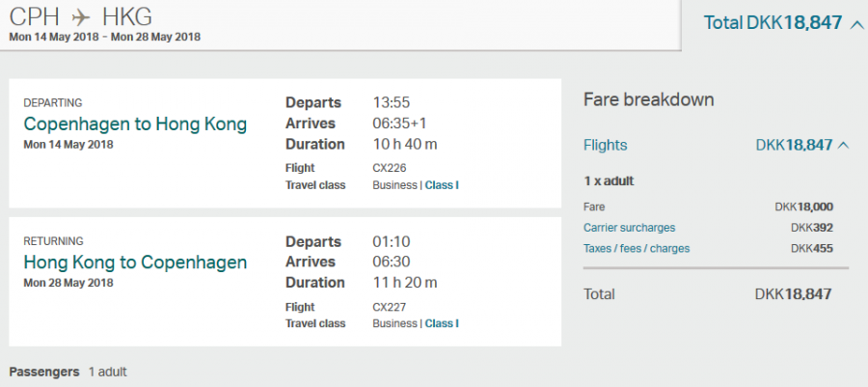Click the Total DKK18,847 header summary

coord(773,23)
